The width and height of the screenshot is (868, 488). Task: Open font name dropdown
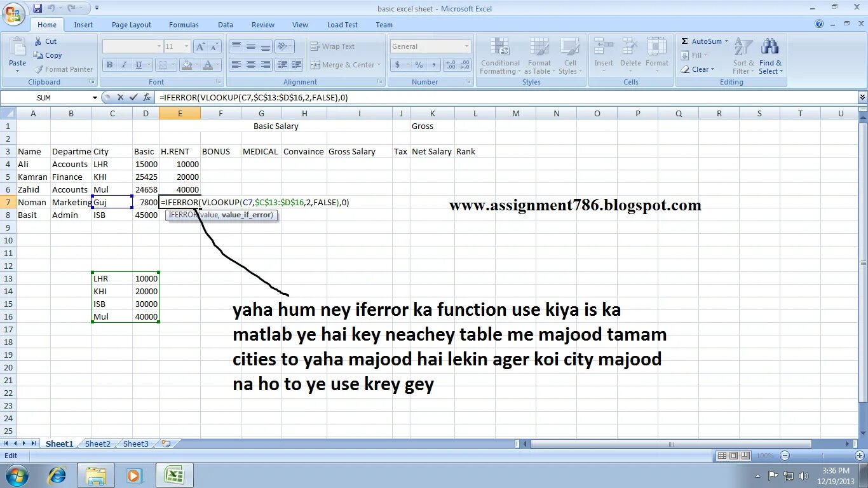(159, 46)
